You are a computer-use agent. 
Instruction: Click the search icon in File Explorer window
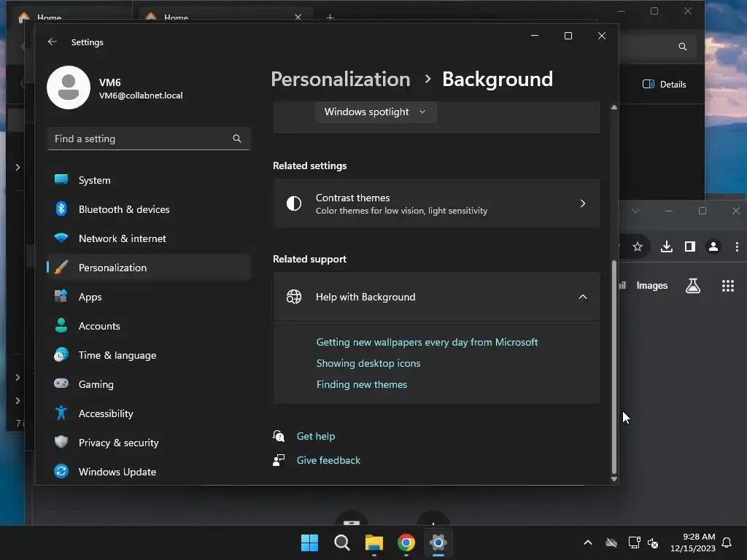tap(683, 46)
